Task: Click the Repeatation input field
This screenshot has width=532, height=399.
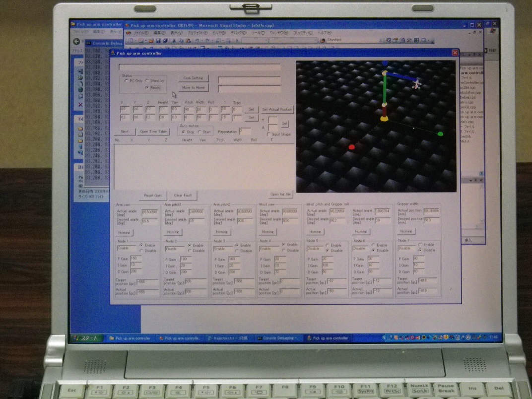Action: tap(245, 132)
